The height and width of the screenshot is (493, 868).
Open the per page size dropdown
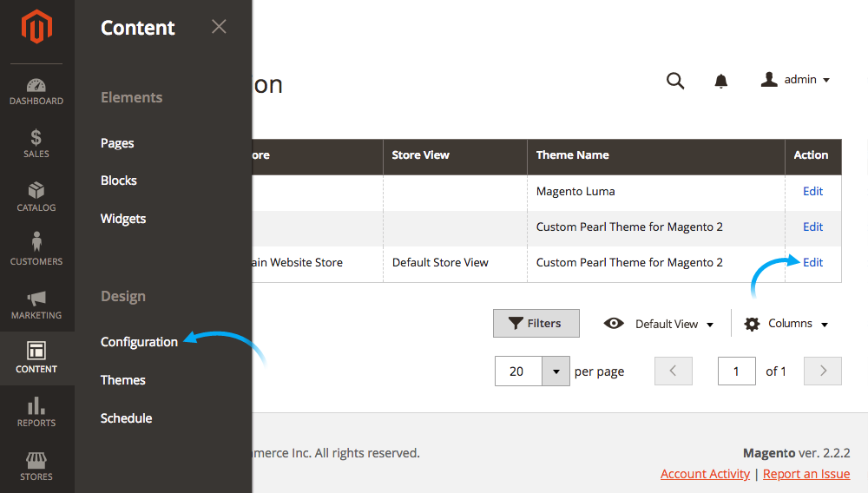[556, 371]
